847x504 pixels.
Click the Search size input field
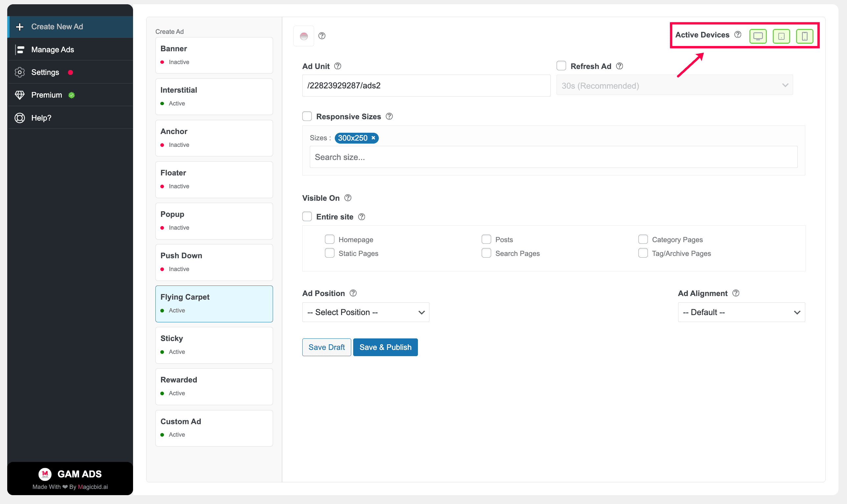tap(553, 157)
